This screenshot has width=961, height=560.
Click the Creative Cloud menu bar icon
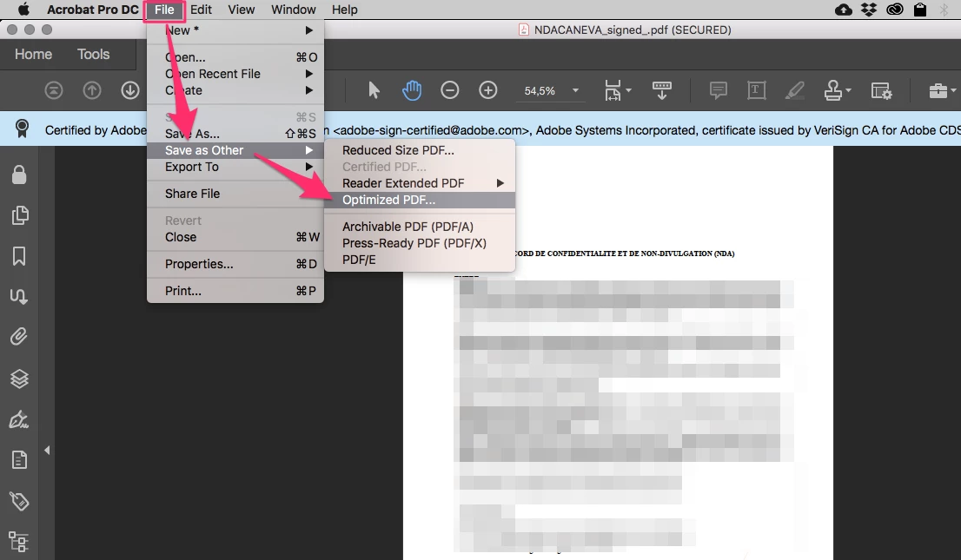(x=894, y=10)
